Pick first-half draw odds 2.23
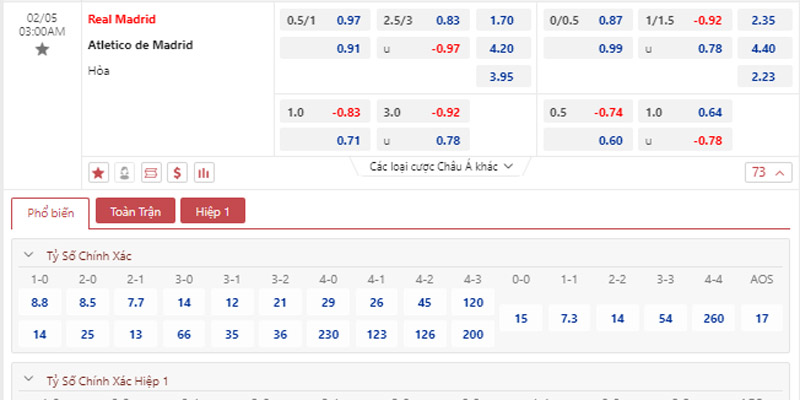 pyautogui.click(x=765, y=77)
